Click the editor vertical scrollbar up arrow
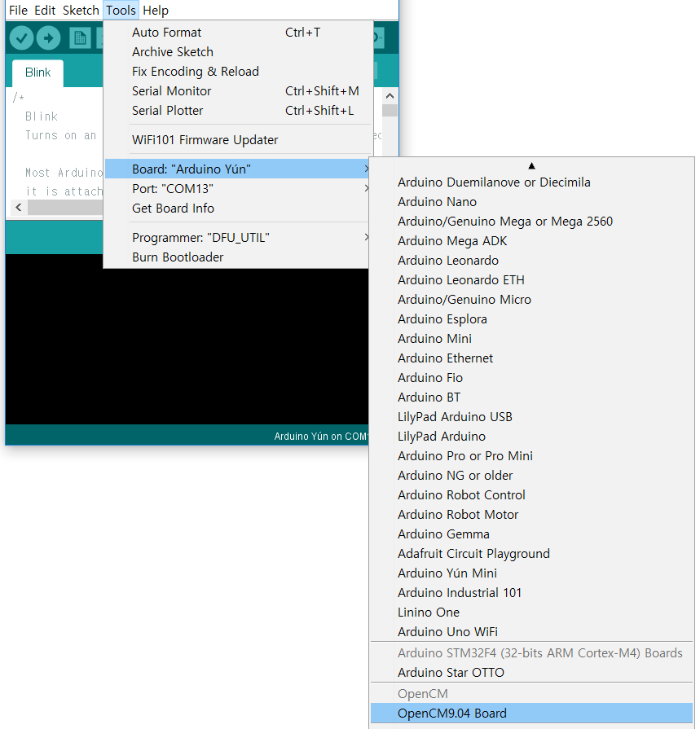This screenshot has height=729, width=700. [390, 94]
